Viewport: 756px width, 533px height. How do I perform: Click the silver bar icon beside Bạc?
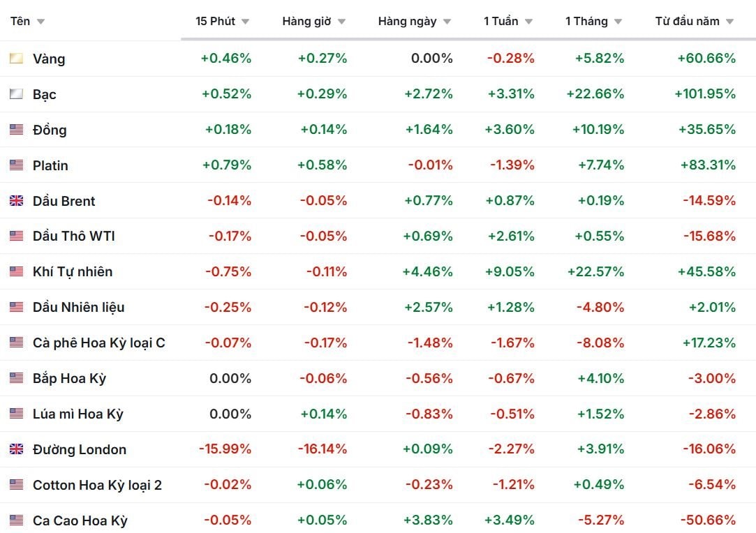click(16, 94)
